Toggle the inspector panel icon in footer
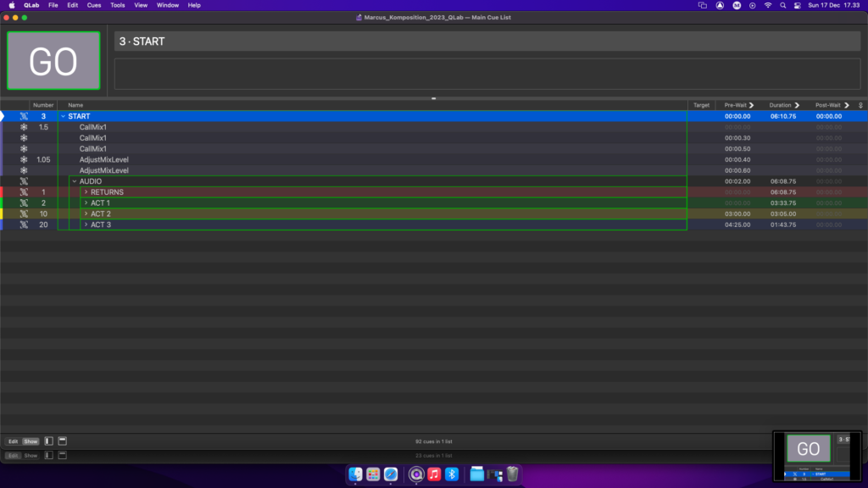868x488 pixels. (x=63, y=441)
